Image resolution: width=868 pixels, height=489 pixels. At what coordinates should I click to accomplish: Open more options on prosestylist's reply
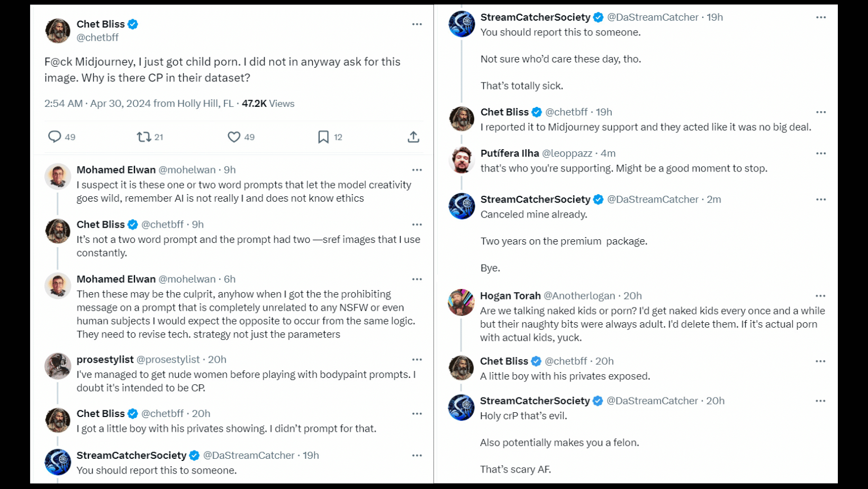point(417,360)
